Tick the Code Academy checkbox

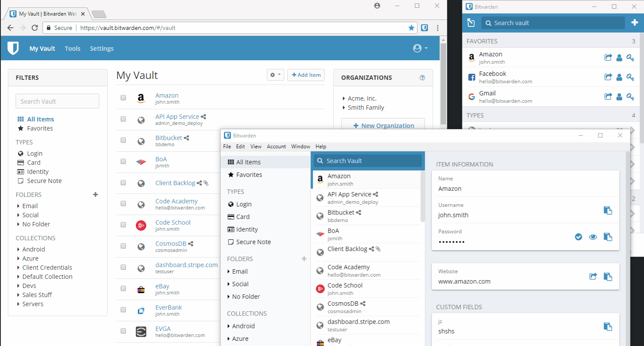pyautogui.click(x=123, y=203)
